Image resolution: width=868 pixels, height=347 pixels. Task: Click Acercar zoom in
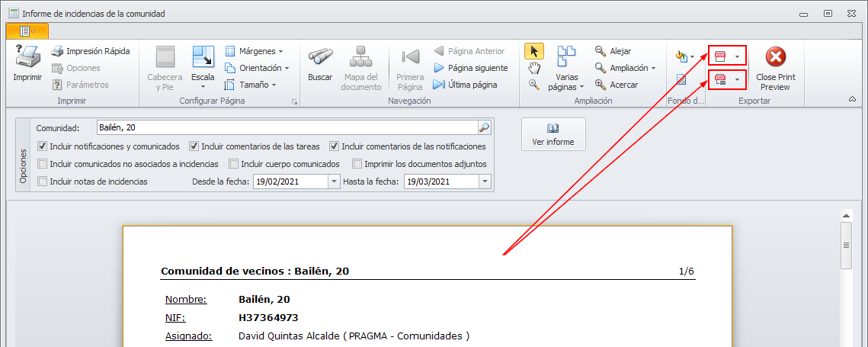click(616, 84)
